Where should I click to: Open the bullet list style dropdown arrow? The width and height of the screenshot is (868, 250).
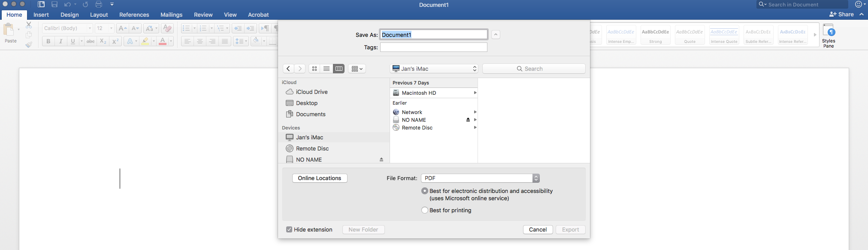click(x=194, y=28)
